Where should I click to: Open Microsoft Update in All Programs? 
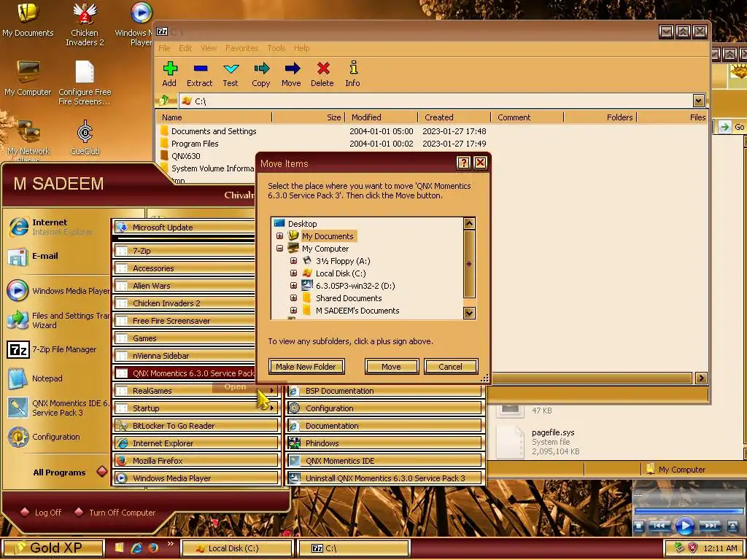click(x=184, y=227)
